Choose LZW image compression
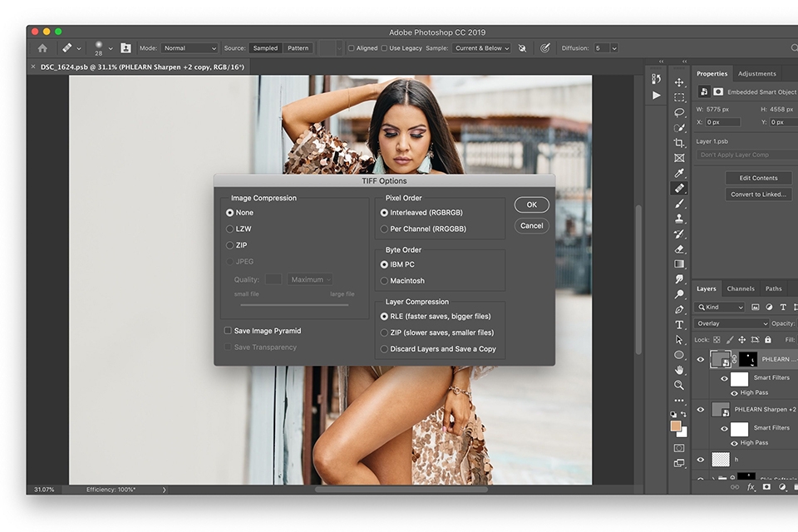The height and width of the screenshot is (532, 798). [x=230, y=229]
